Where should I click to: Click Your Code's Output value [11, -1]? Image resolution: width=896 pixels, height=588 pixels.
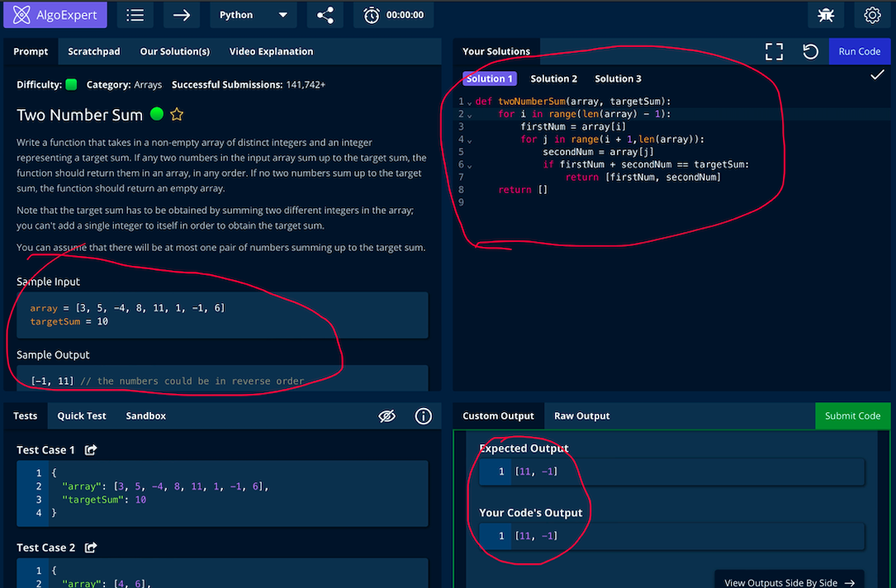536,536
